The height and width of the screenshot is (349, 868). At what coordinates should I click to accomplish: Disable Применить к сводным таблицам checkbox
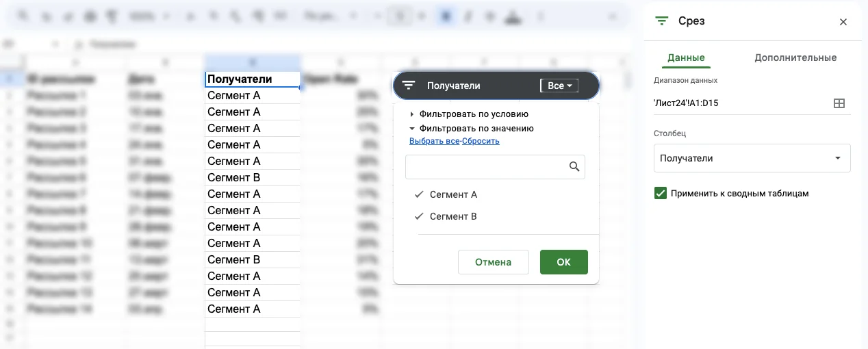pos(661,194)
